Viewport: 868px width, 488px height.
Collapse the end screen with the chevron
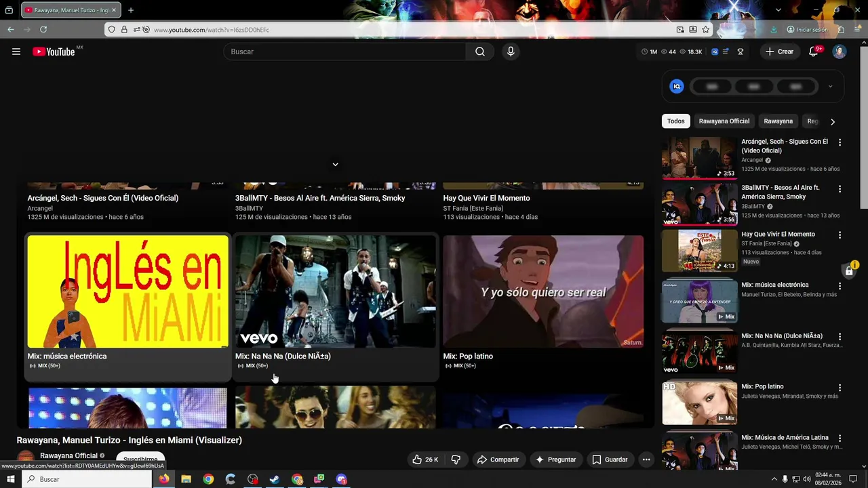pos(335,165)
